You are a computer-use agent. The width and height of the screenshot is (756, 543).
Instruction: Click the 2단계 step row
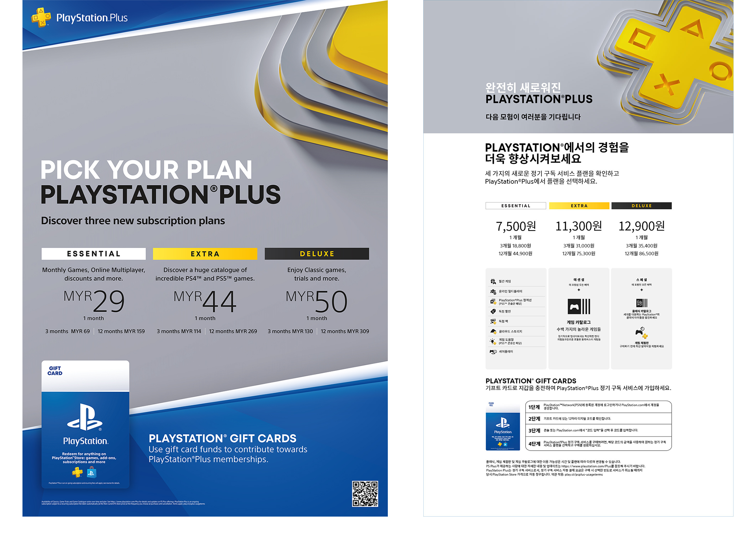click(x=598, y=419)
